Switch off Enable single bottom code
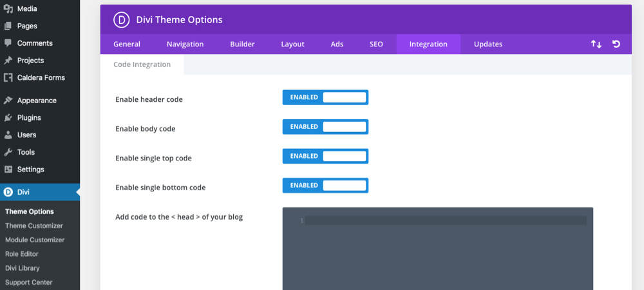 [x=325, y=185]
